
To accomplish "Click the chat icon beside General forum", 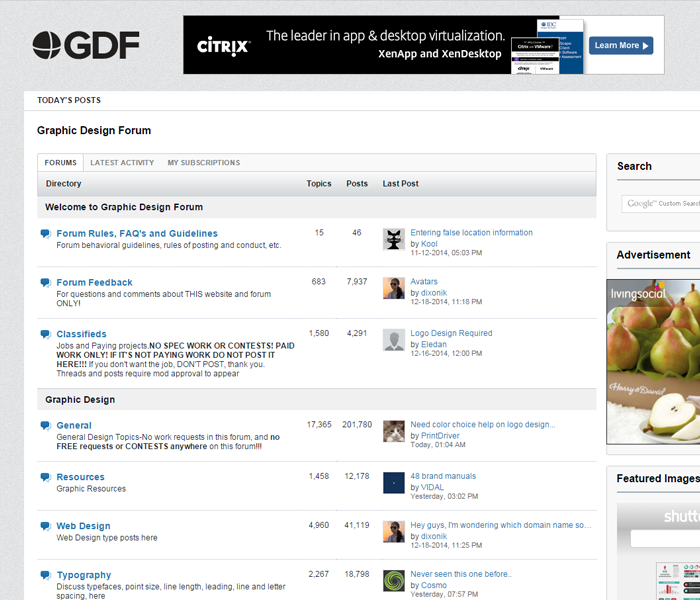I will point(46,425).
